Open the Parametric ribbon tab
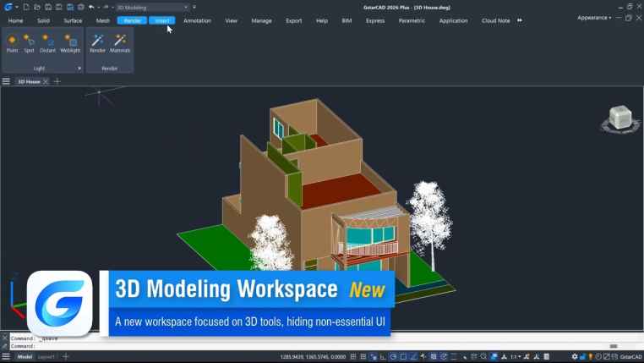Viewport: 644px width, 363px height. (412, 20)
